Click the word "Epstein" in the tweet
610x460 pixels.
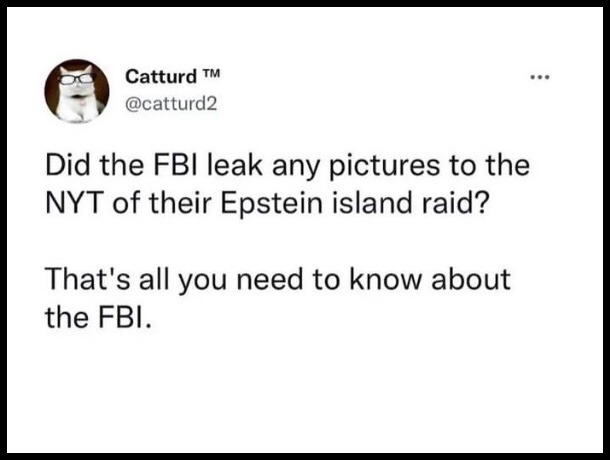coord(272,204)
